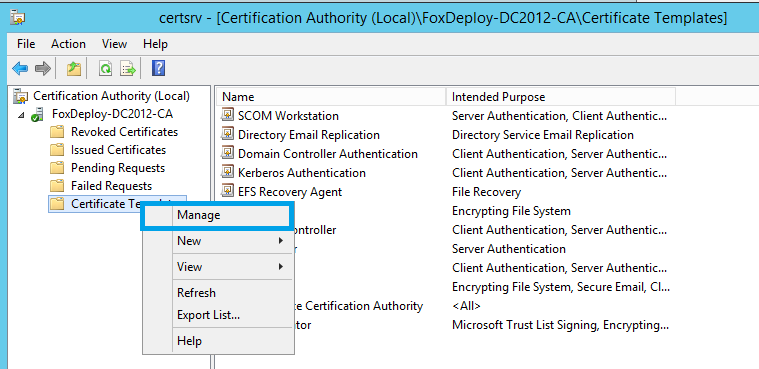Collapse the FoxDeploy-DC2012-CA tree node

(x=21, y=116)
